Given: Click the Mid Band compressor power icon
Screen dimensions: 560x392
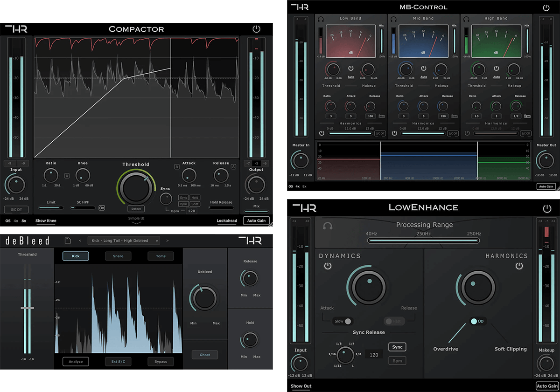Looking at the screenshot, I should click(x=424, y=68).
